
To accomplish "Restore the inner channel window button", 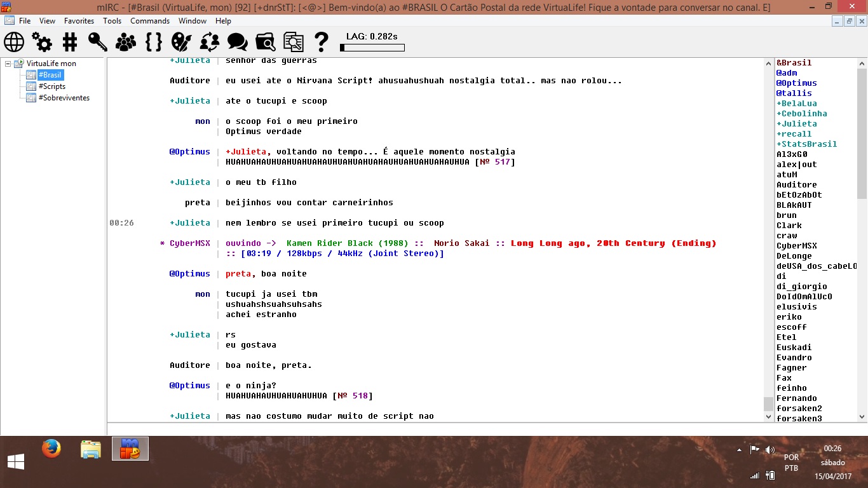I will tap(850, 21).
